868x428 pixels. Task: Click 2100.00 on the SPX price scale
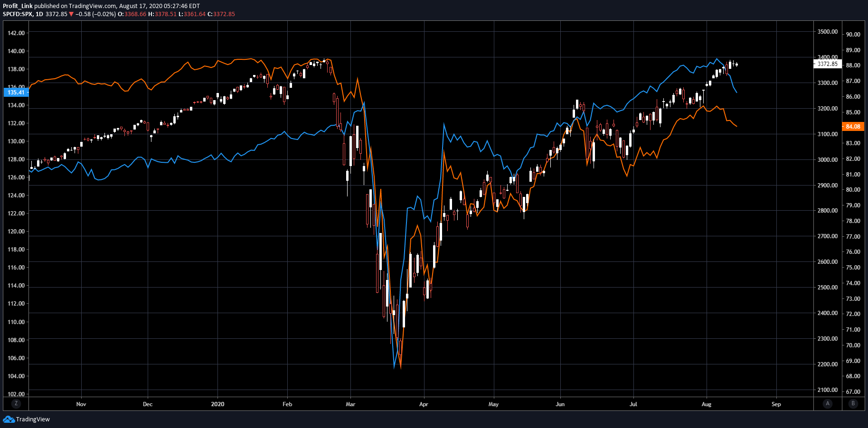click(x=828, y=390)
